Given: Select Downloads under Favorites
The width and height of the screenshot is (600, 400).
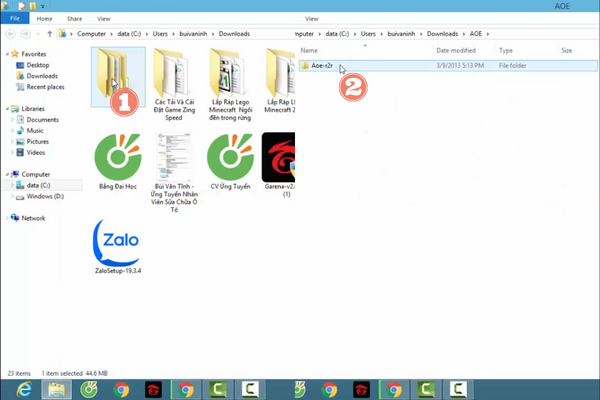Looking at the screenshot, I should tap(42, 76).
